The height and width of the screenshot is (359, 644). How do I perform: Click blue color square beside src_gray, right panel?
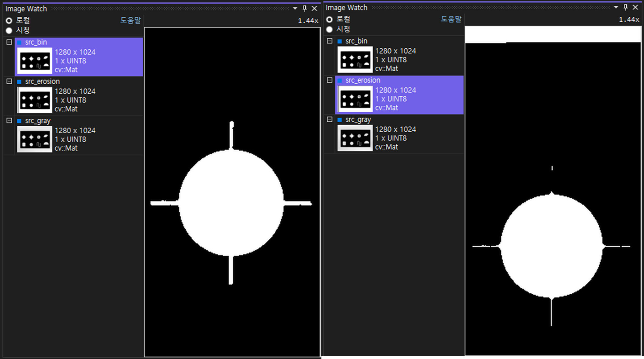[x=340, y=120]
